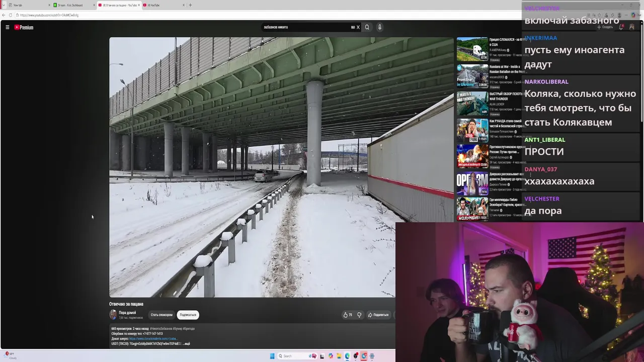Focus the search field containing "забазнов никита"
This screenshot has height=362, width=644.
point(306,27)
